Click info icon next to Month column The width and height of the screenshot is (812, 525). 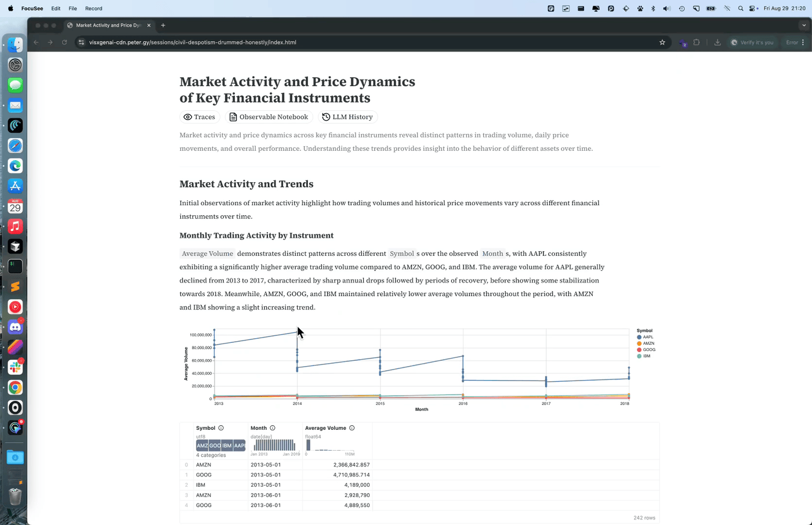[273, 428]
